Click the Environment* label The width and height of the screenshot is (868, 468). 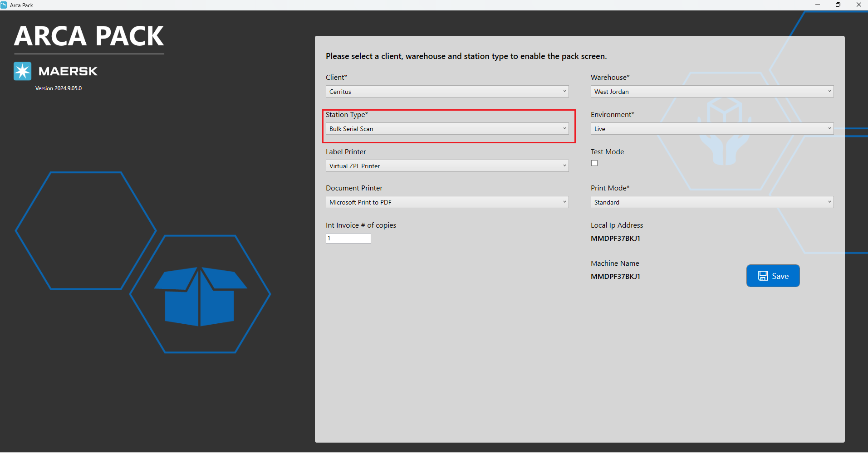[612, 115]
